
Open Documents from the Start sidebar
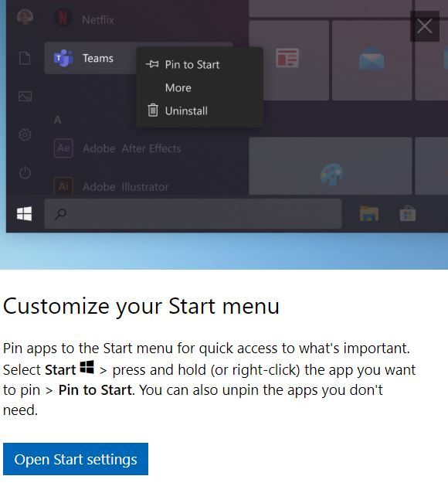click(25, 58)
